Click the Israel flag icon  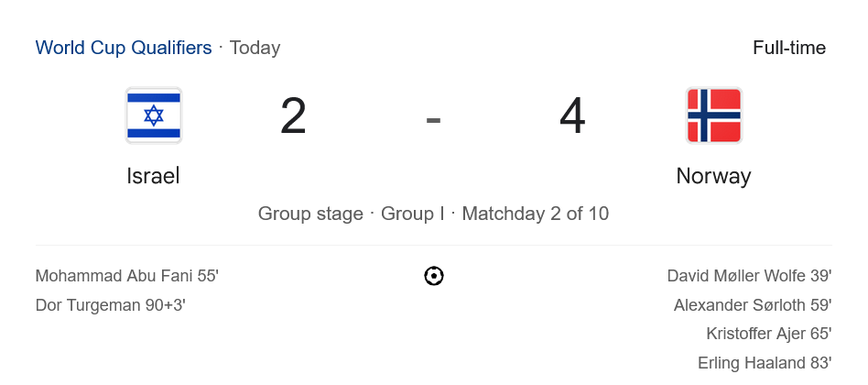pos(154,115)
